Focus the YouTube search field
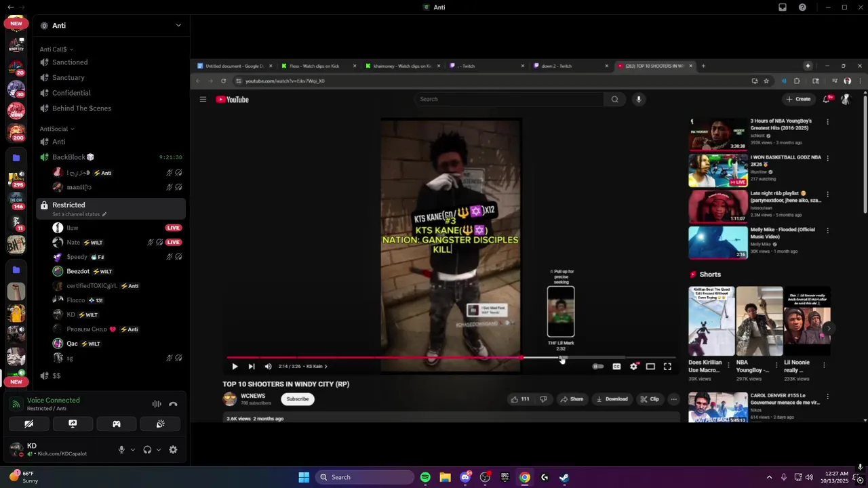 pos(509,99)
